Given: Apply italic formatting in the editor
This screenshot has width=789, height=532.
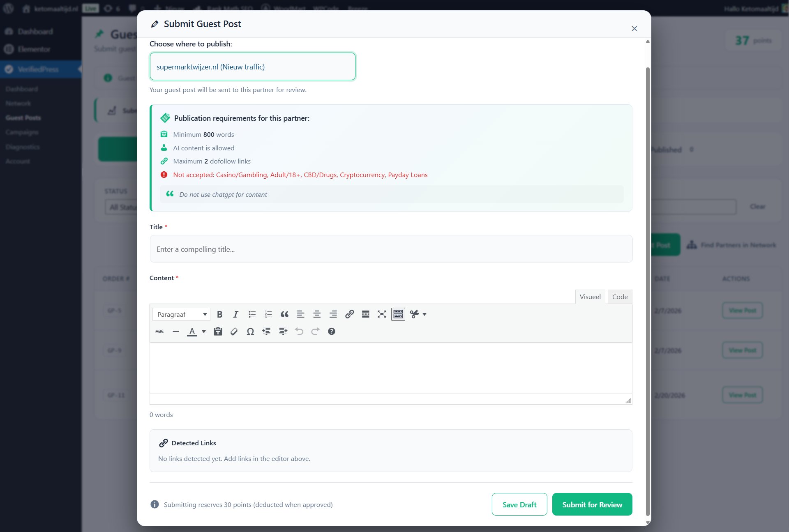Looking at the screenshot, I should point(235,314).
